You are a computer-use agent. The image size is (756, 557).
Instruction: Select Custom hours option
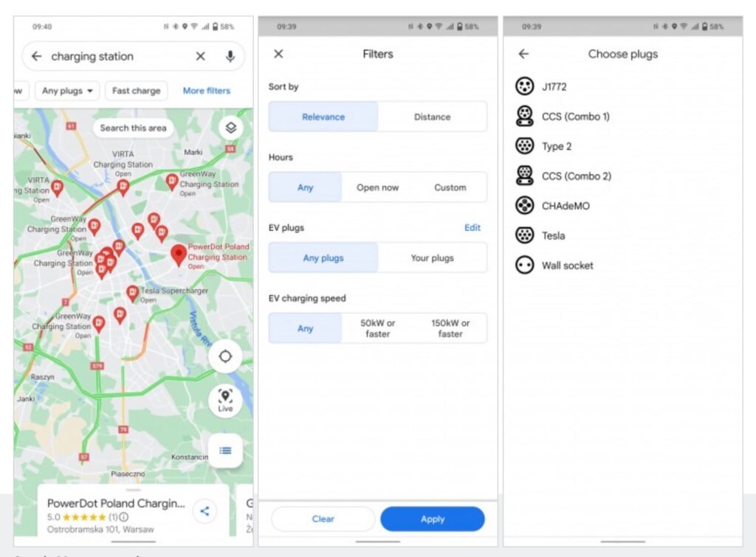pyautogui.click(x=450, y=187)
